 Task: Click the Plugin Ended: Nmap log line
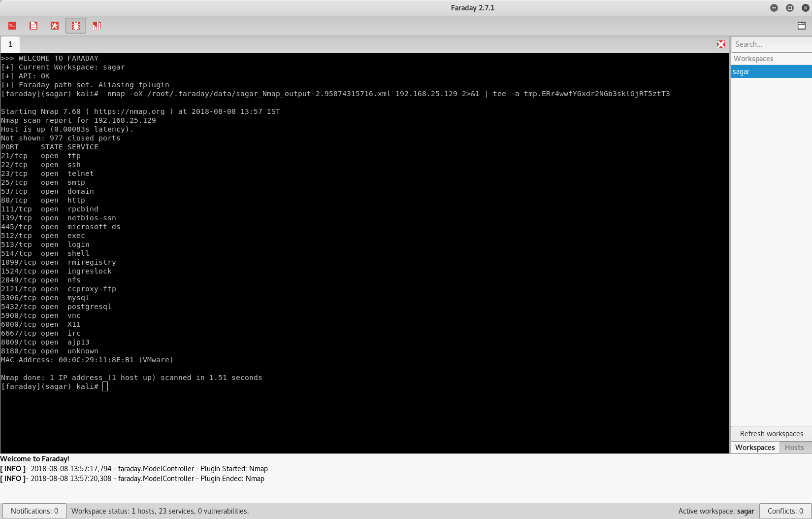(x=132, y=479)
